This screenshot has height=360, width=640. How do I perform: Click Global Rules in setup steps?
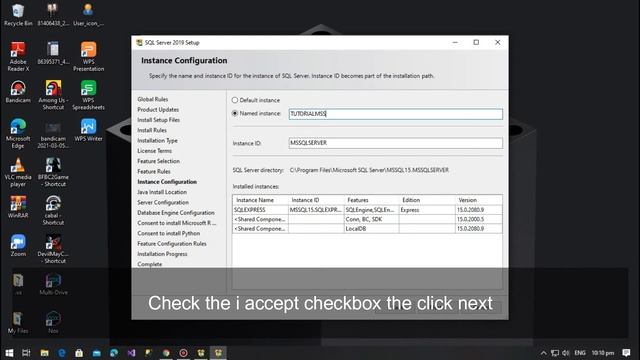point(153,99)
